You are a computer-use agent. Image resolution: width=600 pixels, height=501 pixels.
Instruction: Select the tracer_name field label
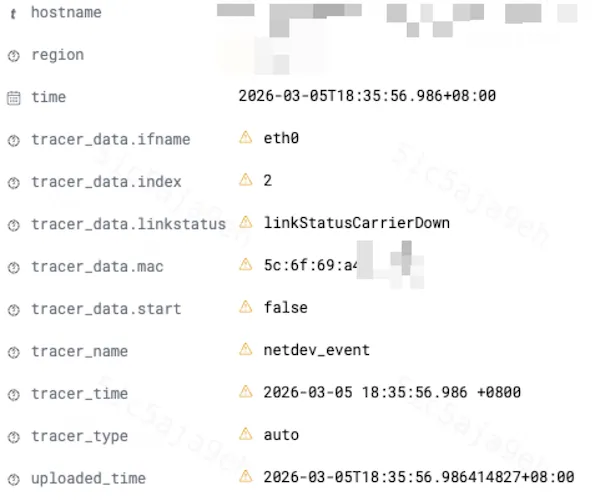click(80, 352)
